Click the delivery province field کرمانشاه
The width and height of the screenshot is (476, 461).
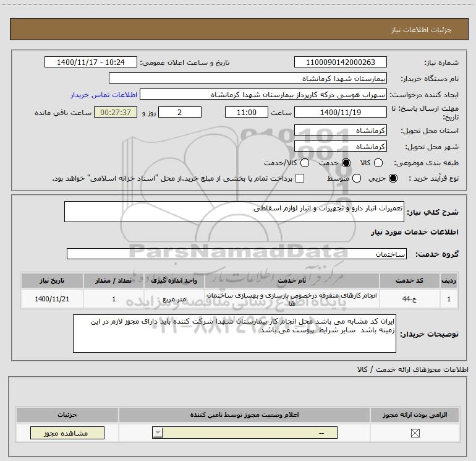[340, 131]
